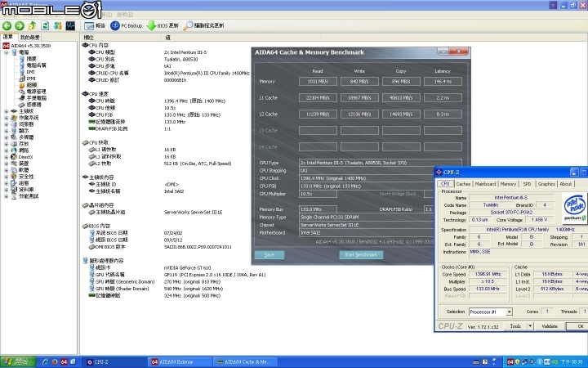Click the Tools button in CPU-Z
The width and height of the screenshot is (588, 368).
(x=515, y=326)
